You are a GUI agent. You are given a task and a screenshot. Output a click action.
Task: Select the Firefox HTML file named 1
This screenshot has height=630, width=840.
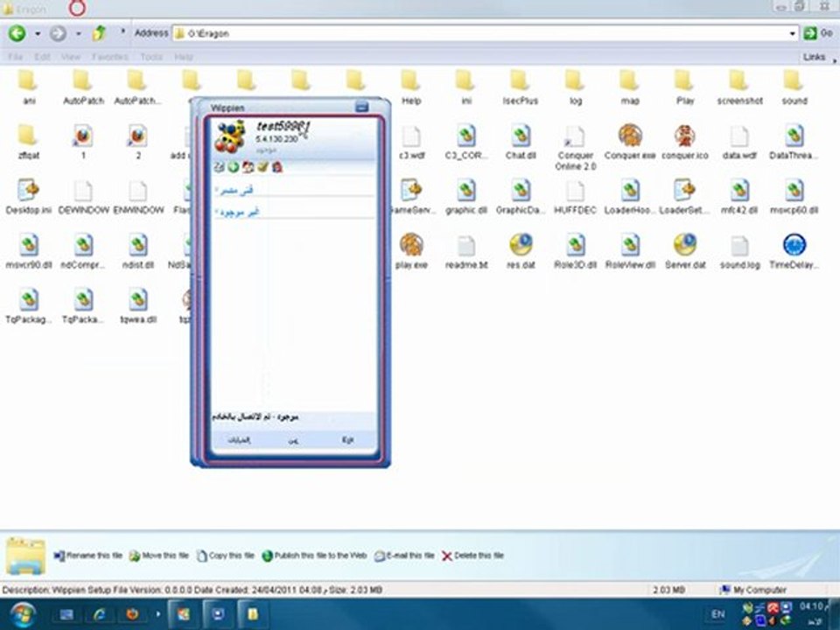(83, 142)
